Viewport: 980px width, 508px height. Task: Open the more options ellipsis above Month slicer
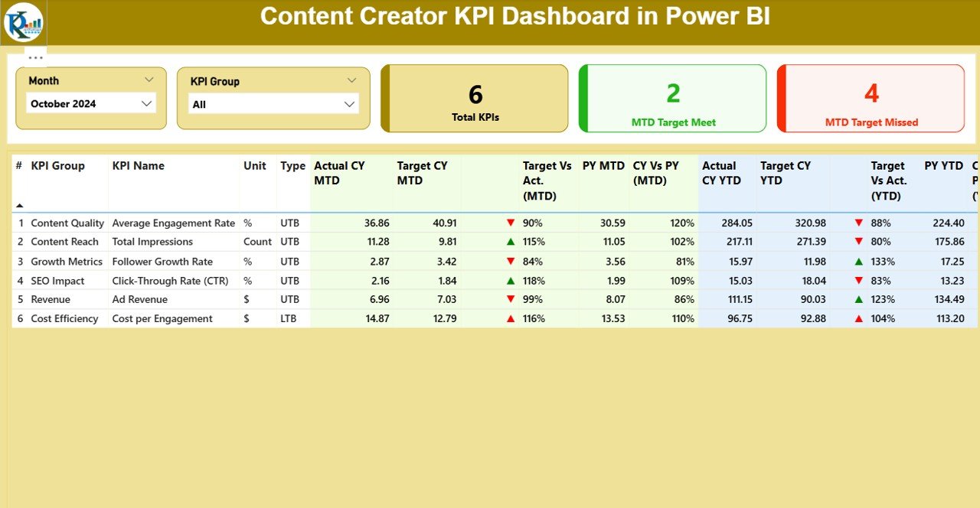tap(35, 57)
